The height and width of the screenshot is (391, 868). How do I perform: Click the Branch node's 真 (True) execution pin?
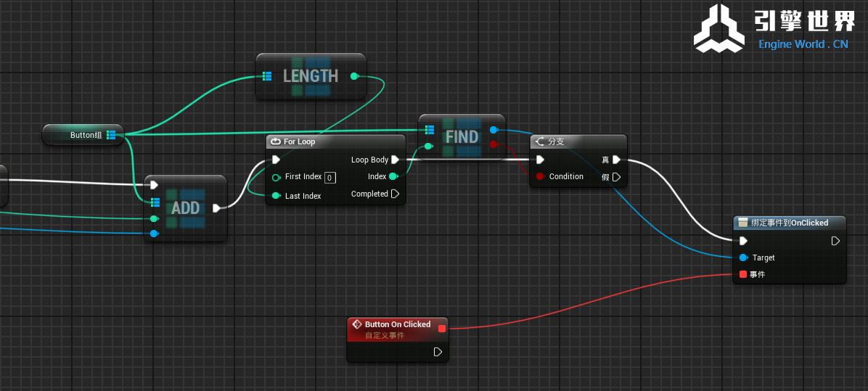point(616,160)
